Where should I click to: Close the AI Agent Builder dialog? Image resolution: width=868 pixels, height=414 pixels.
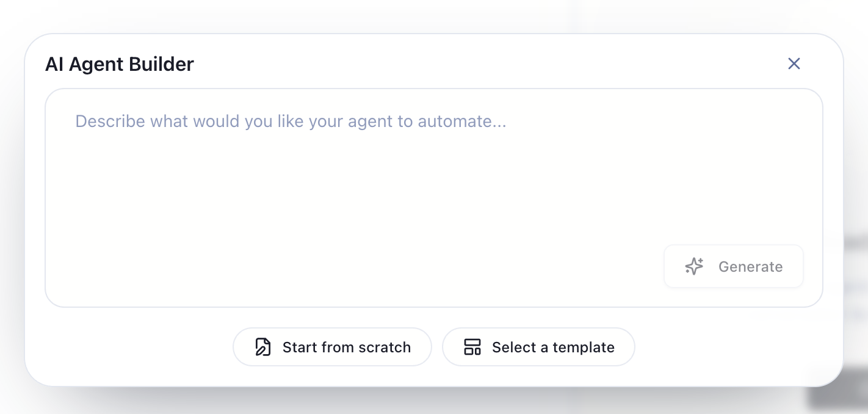pyautogui.click(x=794, y=64)
